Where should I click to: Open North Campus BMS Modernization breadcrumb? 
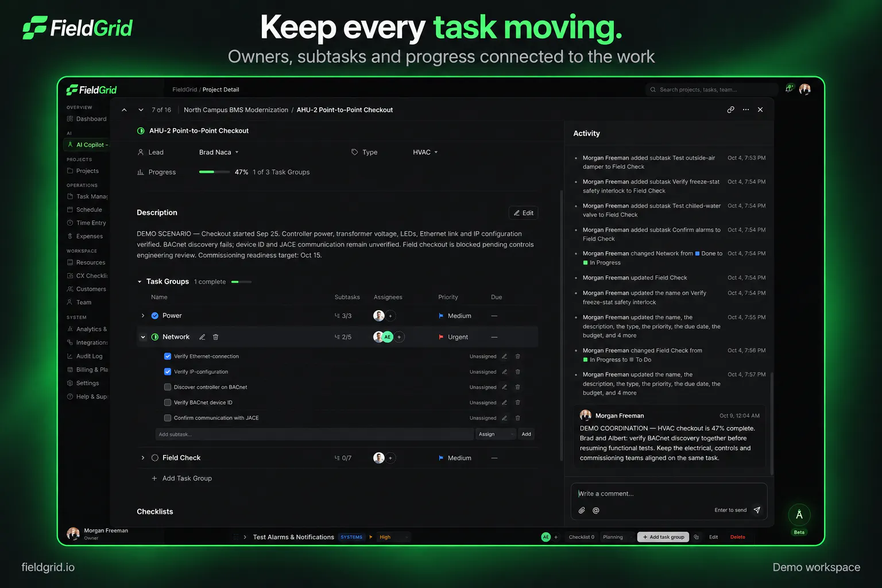[x=236, y=110]
